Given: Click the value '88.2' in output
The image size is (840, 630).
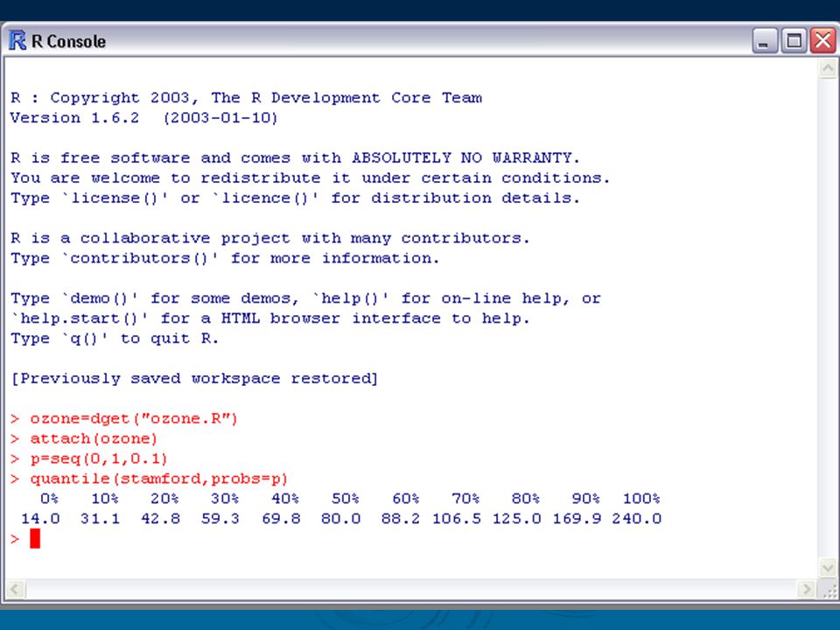Looking at the screenshot, I should 401,519.
